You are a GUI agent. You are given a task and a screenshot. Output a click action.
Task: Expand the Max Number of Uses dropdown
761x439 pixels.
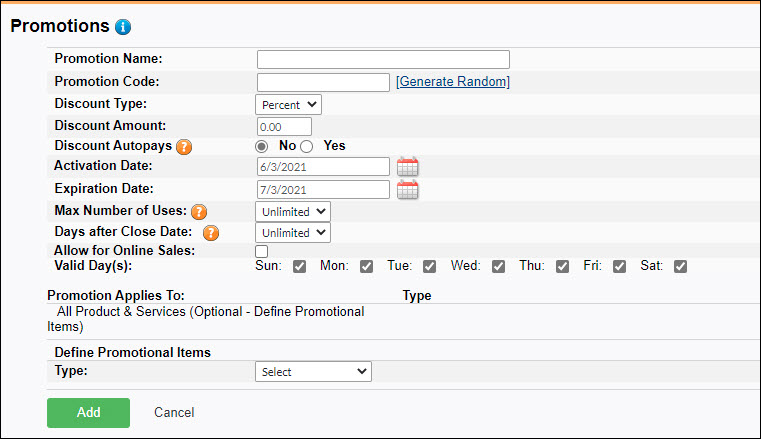[293, 212]
